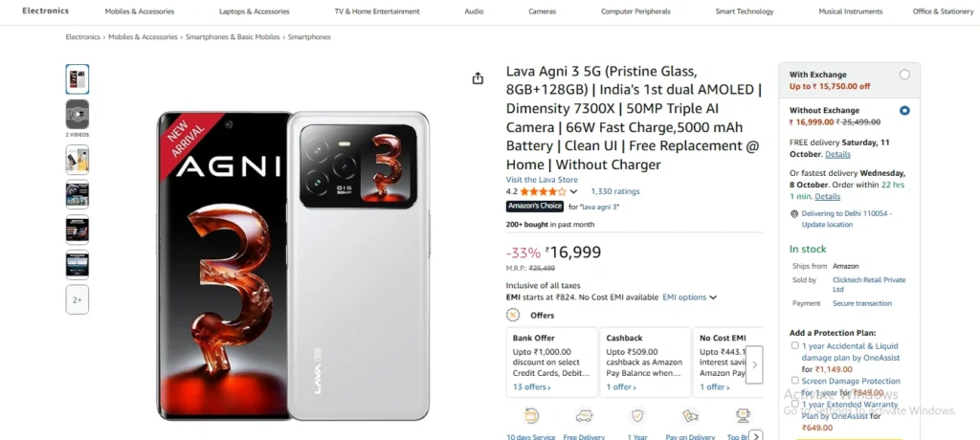The width and height of the screenshot is (980, 440).
Task: Visit the Lava Store link
Action: click(542, 179)
